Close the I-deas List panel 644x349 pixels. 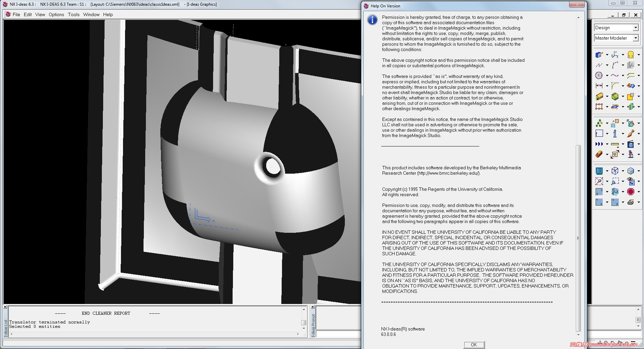(x=5, y=307)
